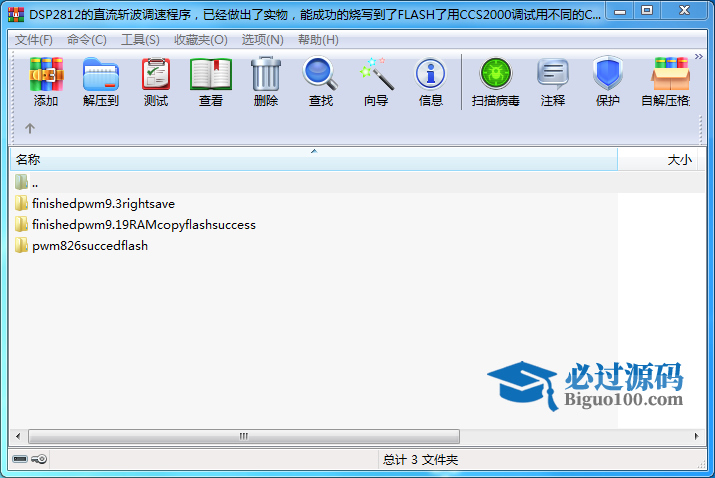Click folder icon of finishedpwm9.19RAMcopyflashsuccess

21,224
